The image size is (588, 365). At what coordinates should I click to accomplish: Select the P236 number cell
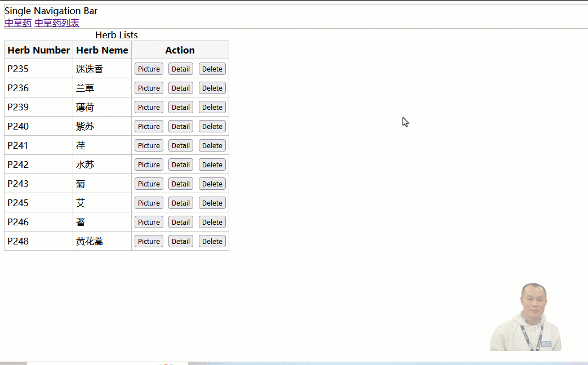[39, 88]
